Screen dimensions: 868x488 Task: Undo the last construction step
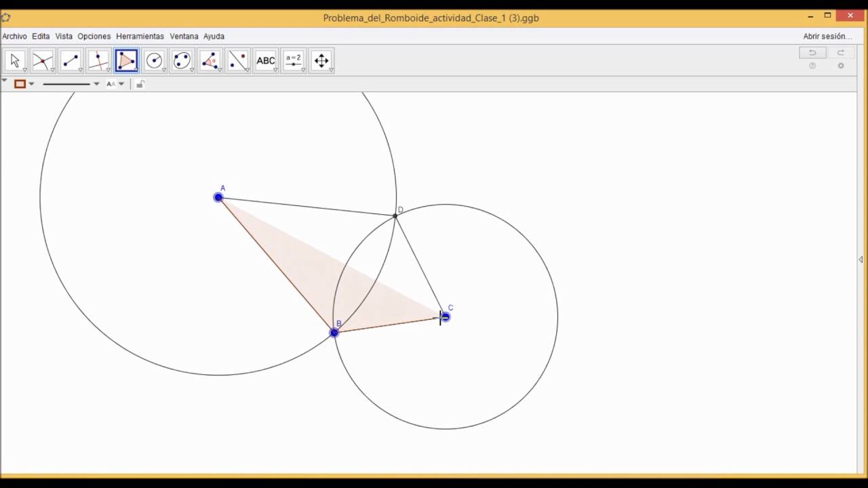click(812, 53)
